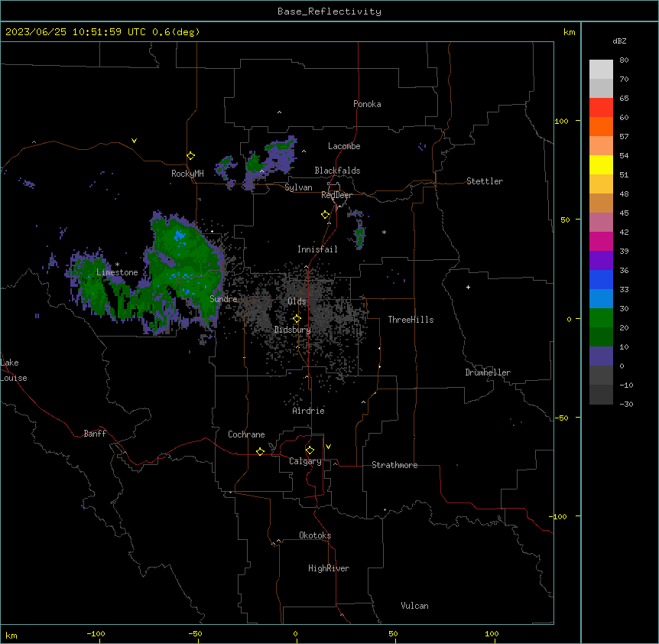The image size is (659, 644).
Task: Click the Sylvan map label
Action: click(298, 187)
